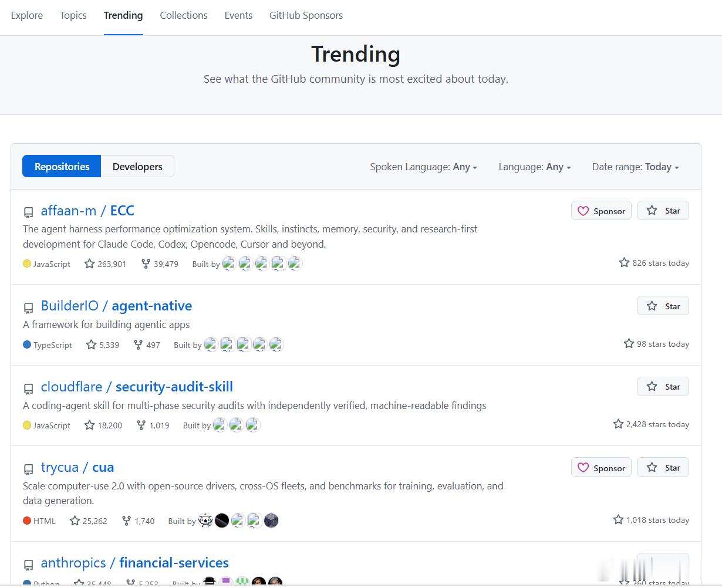The image size is (722, 588).
Task: View stargazers count 263,901 for ECC
Action: click(106, 264)
